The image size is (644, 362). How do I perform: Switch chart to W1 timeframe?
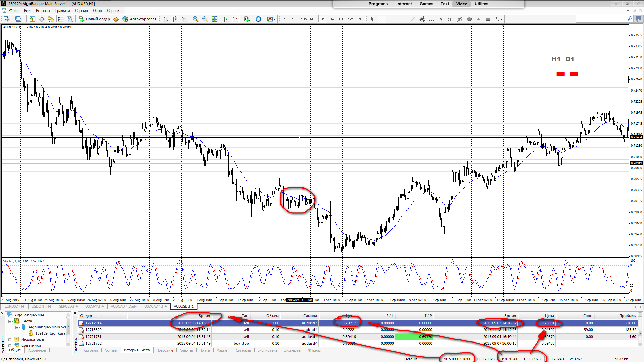(x=351, y=19)
